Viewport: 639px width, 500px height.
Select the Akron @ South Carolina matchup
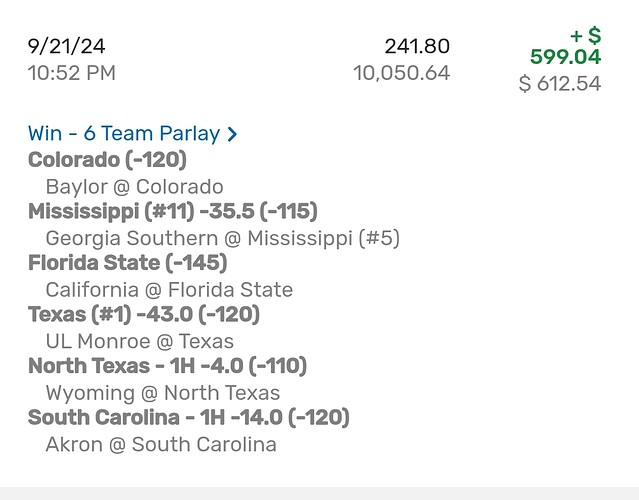point(161,444)
